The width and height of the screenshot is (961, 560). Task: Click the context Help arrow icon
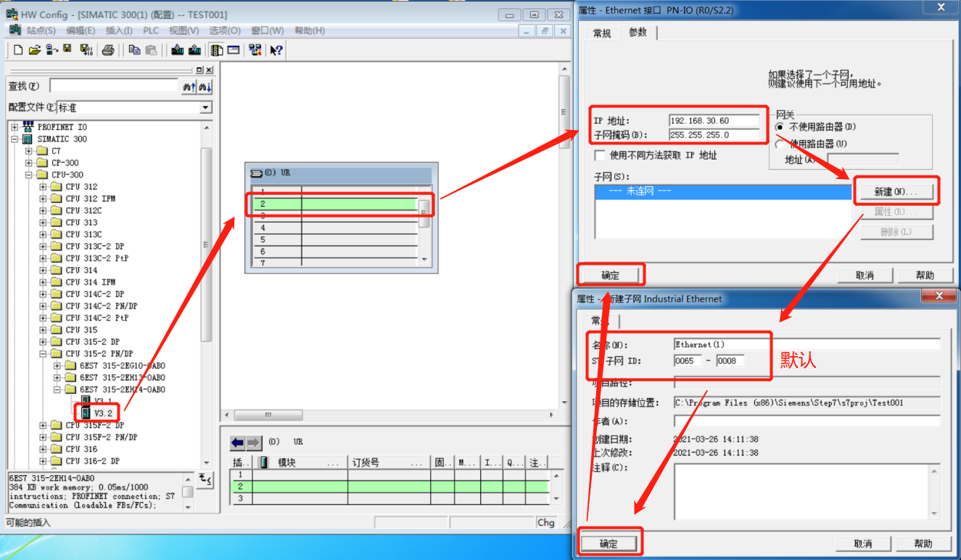coord(274,49)
